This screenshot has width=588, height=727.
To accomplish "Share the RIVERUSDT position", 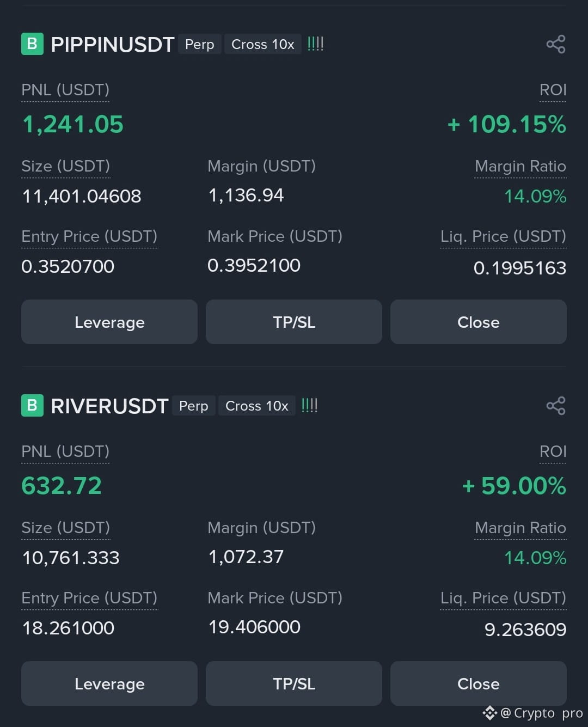I will click(556, 406).
